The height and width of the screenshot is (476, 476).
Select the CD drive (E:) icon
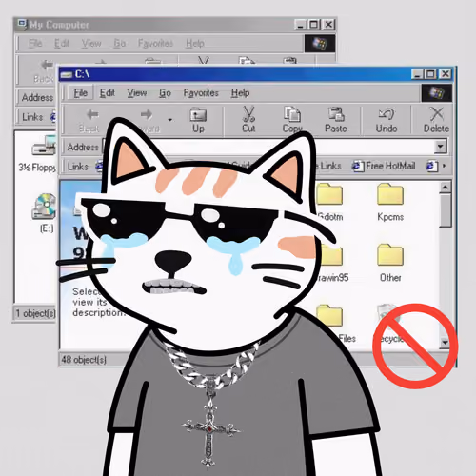[44, 207]
